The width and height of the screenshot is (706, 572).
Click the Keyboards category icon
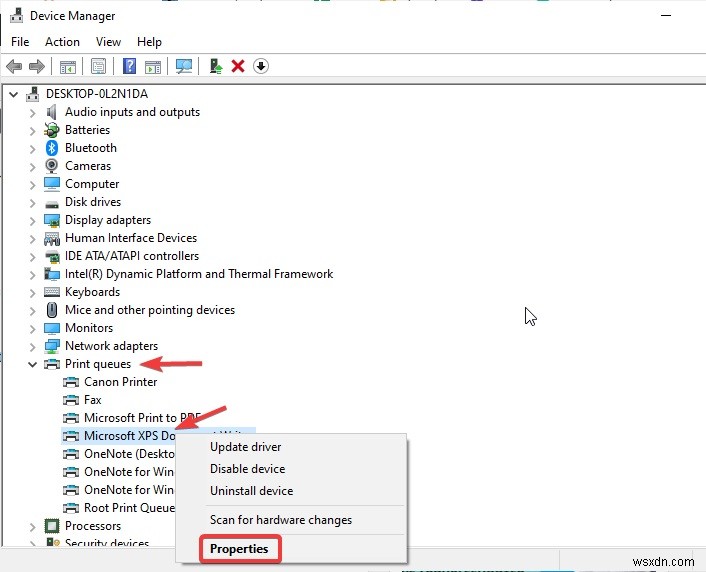click(x=52, y=292)
